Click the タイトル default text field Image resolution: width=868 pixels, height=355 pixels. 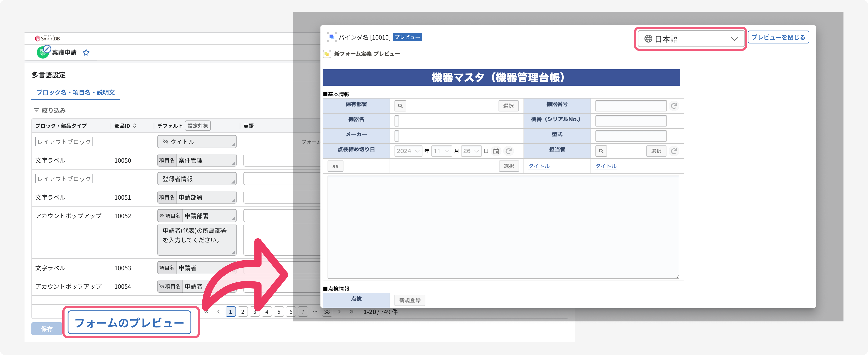(x=197, y=142)
